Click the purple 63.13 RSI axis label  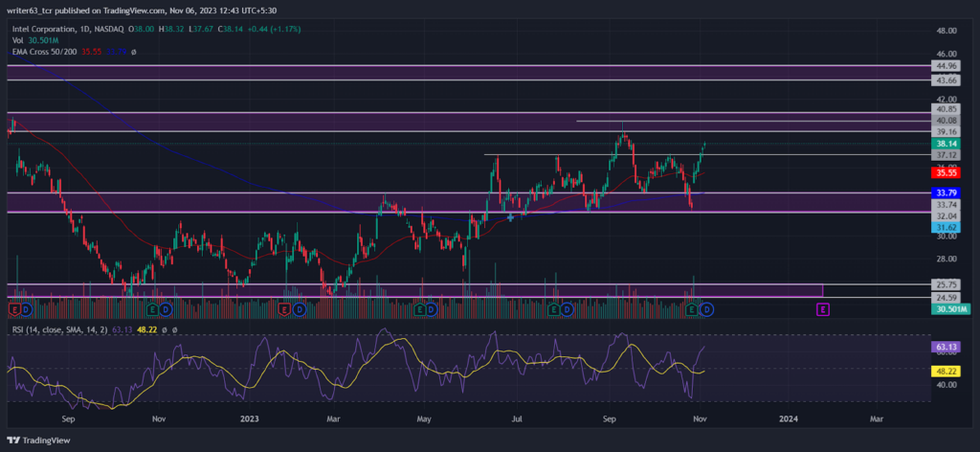click(944, 347)
